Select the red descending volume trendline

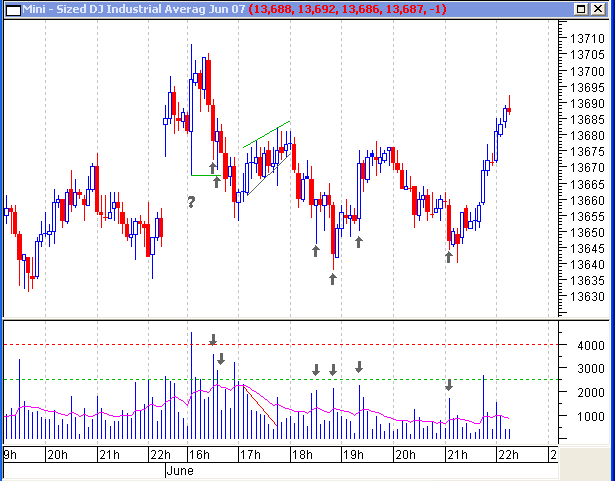click(x=260, y=406)
